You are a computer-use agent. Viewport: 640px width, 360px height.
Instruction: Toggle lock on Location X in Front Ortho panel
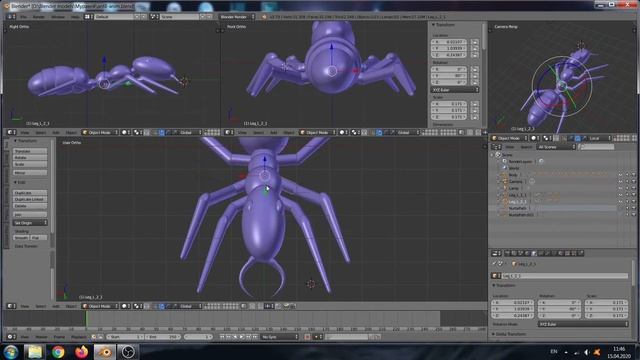point(474,42)
